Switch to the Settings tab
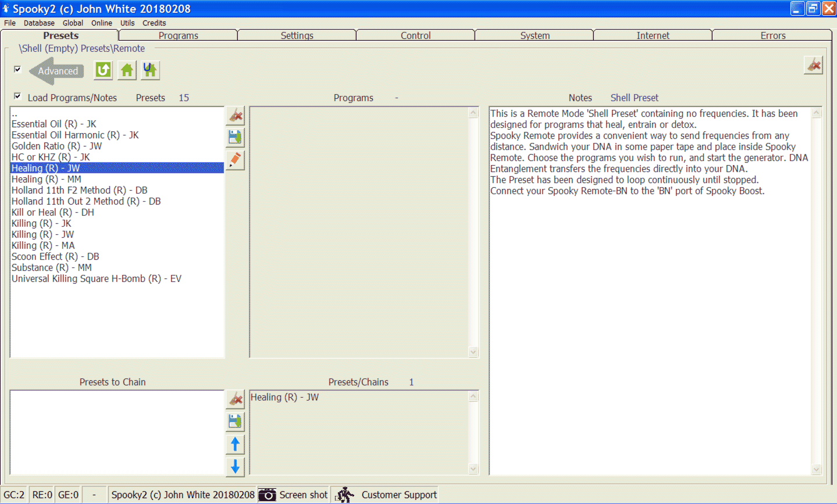 (x=297, y=35)
